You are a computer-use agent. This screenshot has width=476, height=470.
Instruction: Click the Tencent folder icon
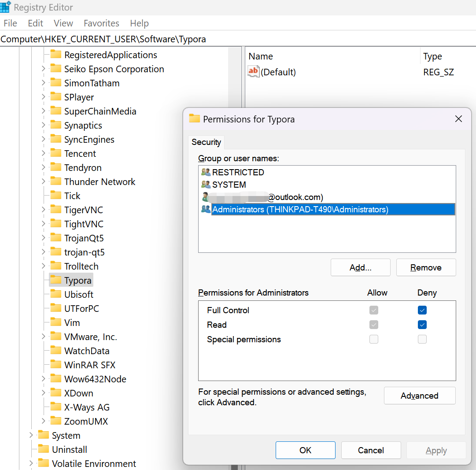tap(55, 153)
